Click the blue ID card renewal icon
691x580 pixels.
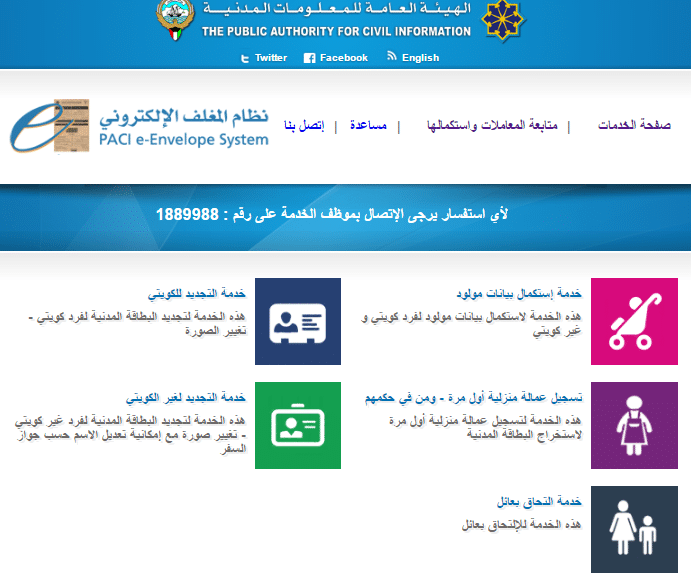[x=298, y=321]
